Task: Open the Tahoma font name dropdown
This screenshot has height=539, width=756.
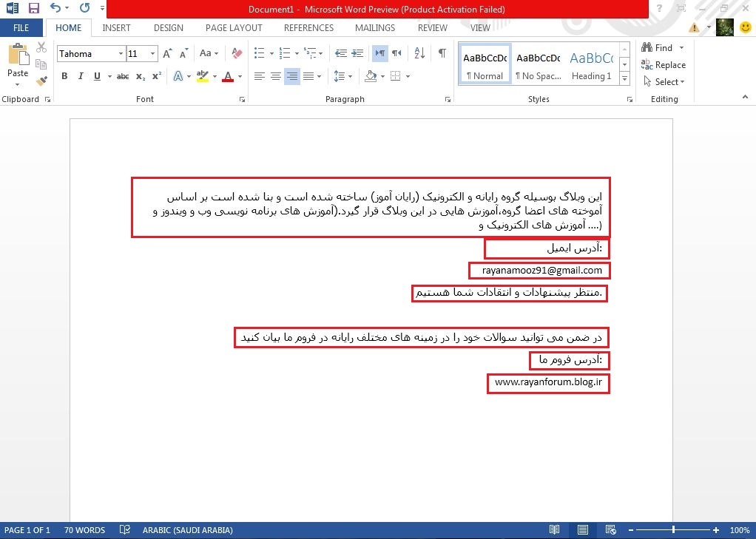Action: click(x=120, y=54)
